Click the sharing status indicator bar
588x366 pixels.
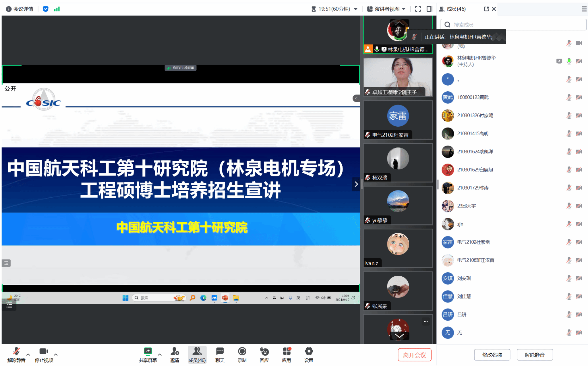click(181, 68)
